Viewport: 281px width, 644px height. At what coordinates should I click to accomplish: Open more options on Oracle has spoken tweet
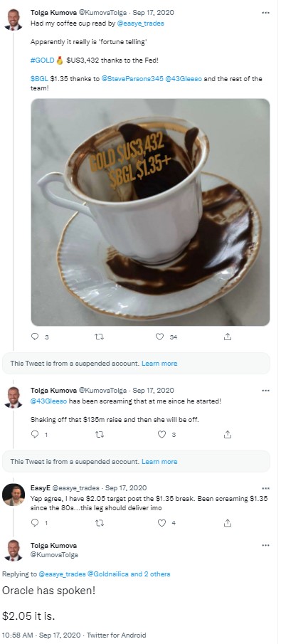click(x=265, y=545)
